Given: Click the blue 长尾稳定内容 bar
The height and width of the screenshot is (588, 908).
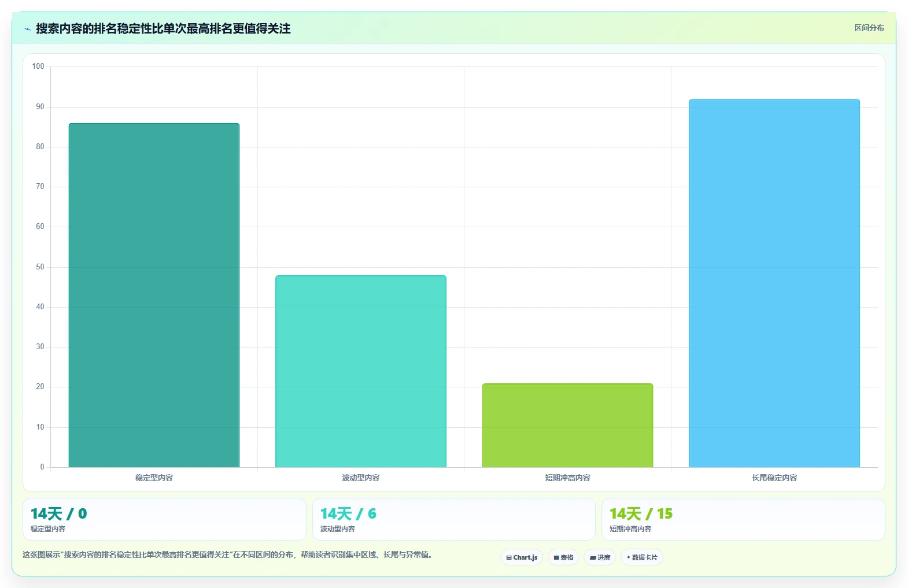Looking at the screenshot, I should tap(774, 283).
